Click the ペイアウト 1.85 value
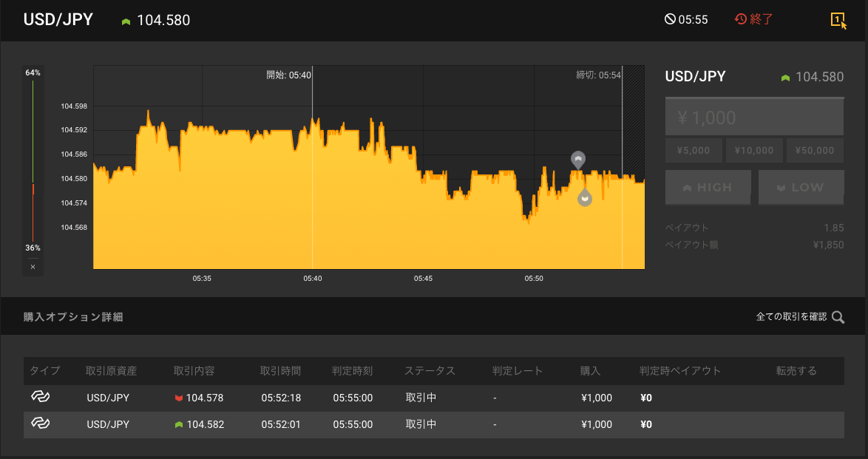 pyautogui.click(x=834, y=228)
